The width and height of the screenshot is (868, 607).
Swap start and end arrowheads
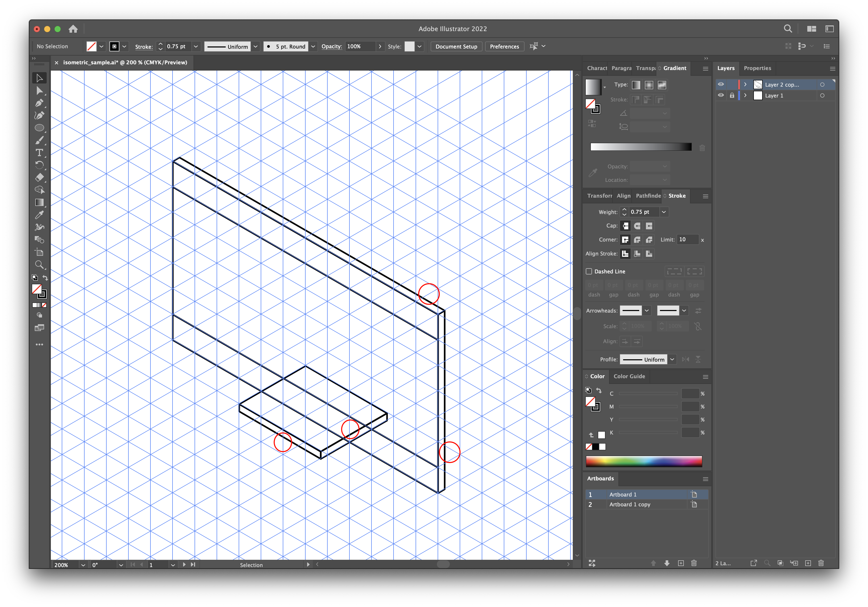(x=698, y=311)
